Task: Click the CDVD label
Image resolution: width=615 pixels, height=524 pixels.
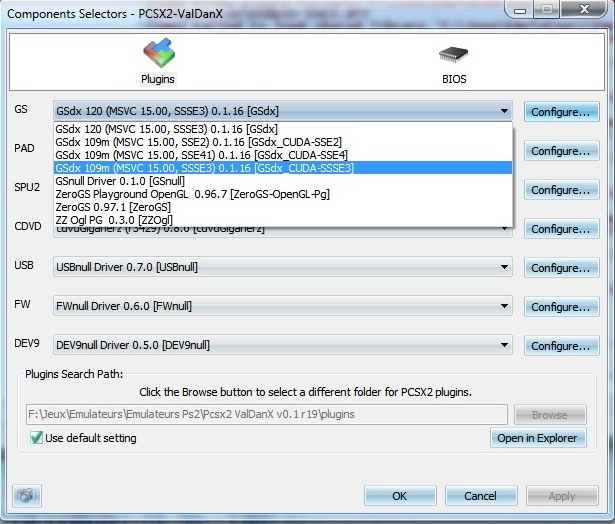Action: coord(28,226)
